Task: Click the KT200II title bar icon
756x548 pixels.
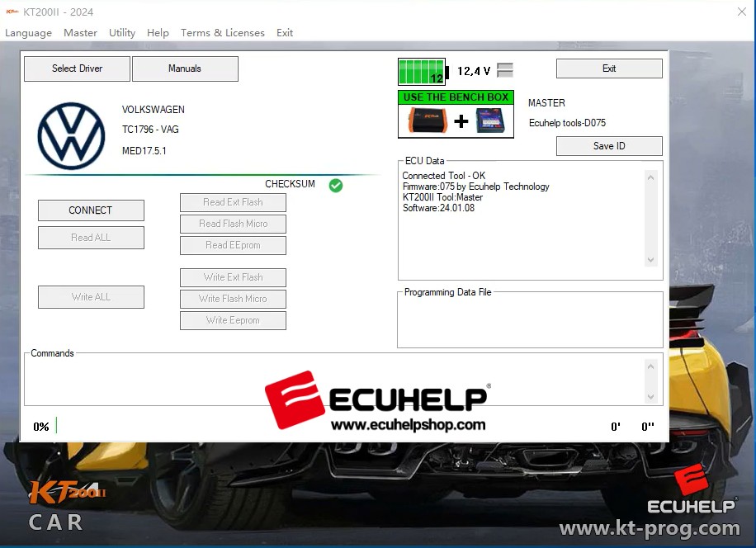Action: [12, 12]
